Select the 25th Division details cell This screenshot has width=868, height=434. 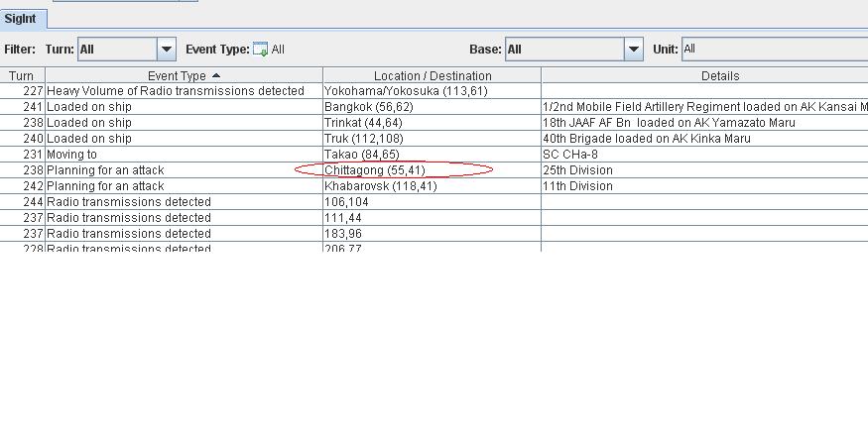coord(704,170)
